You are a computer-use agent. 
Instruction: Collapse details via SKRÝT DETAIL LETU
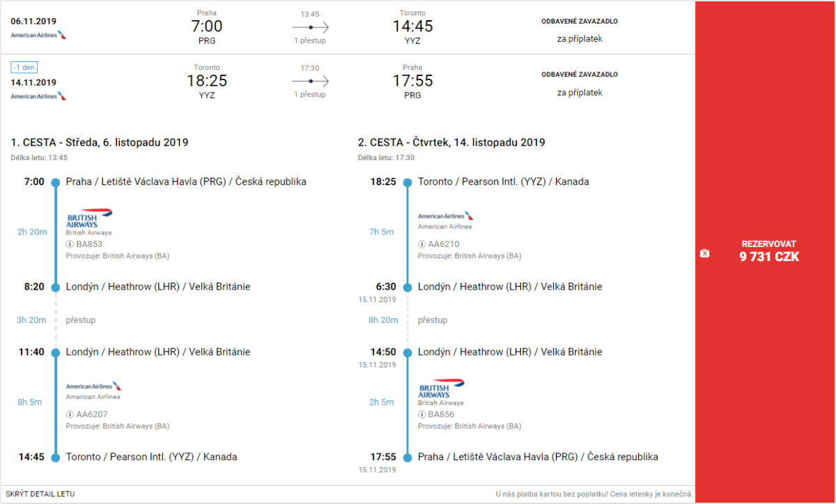40,494
